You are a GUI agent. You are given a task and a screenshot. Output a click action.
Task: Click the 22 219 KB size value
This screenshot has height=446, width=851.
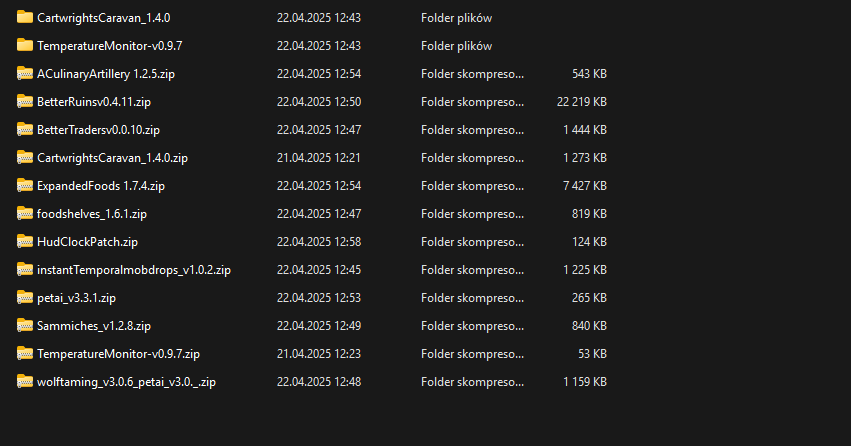(581, 102)
